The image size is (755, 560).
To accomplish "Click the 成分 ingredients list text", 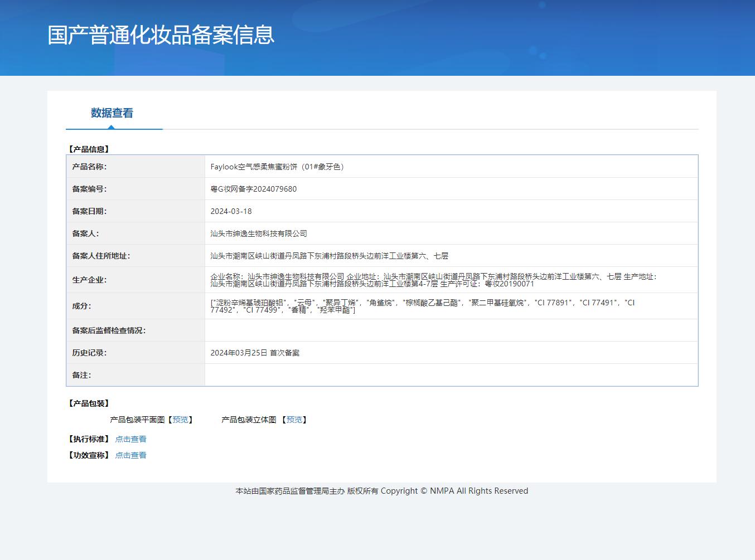I will pos(422,306).
